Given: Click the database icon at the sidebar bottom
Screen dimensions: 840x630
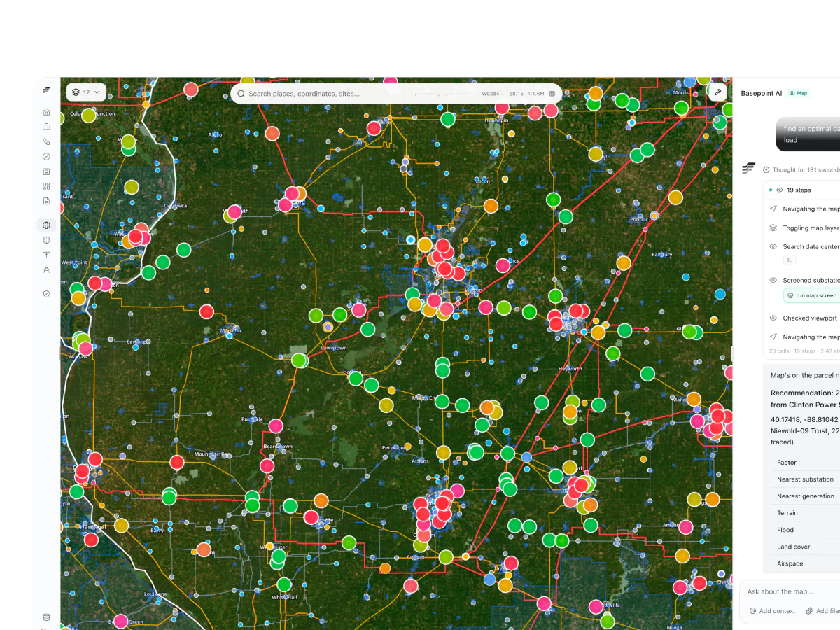Looking at the screenshot, I should pos(46,617).
